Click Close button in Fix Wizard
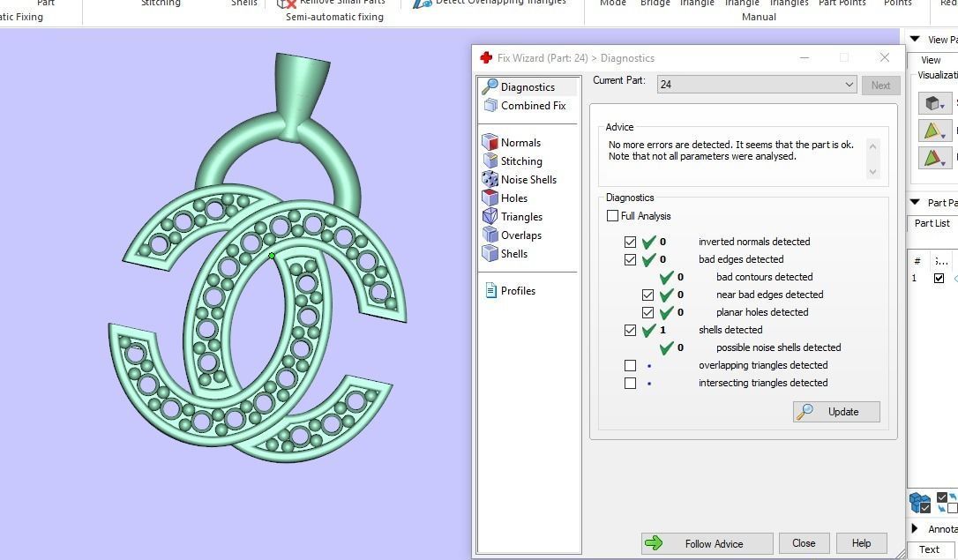Viewport: 958px width, 560px height. (x=804, y=543)
